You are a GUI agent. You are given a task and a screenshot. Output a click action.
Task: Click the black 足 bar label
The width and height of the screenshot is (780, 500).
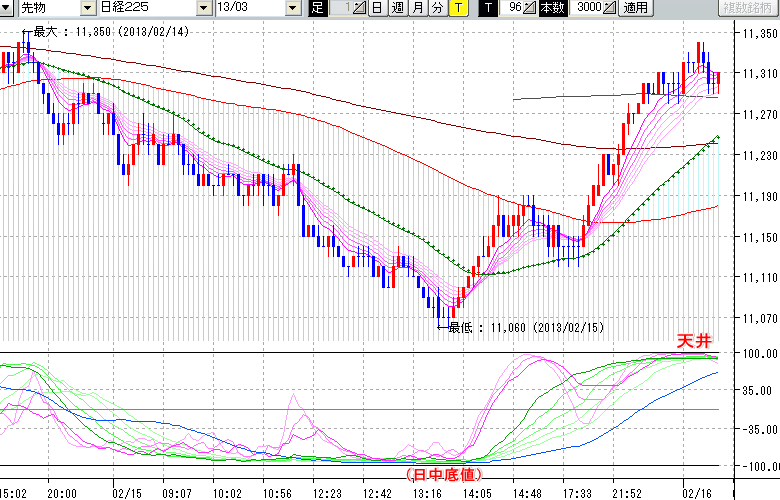(x=317, y=8)
